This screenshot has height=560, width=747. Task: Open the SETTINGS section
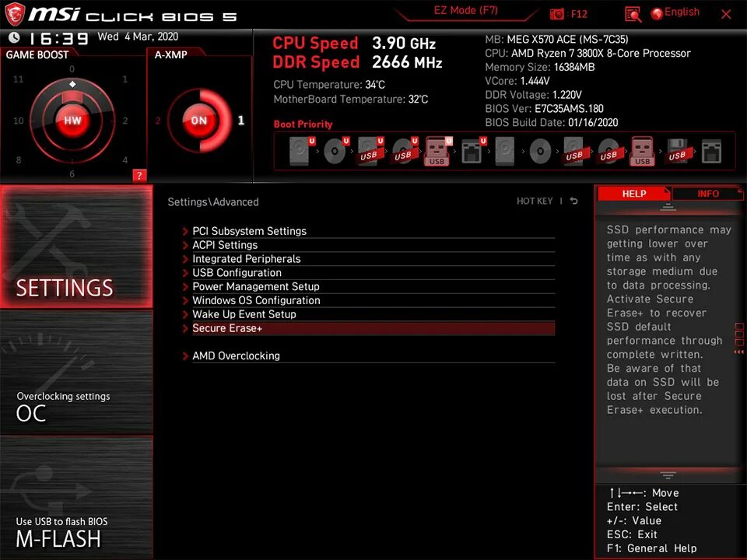76,247
